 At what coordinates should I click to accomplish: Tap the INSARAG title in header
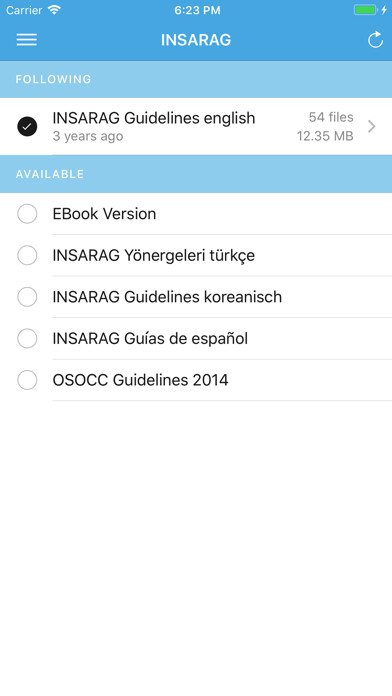tap(196, 40)
